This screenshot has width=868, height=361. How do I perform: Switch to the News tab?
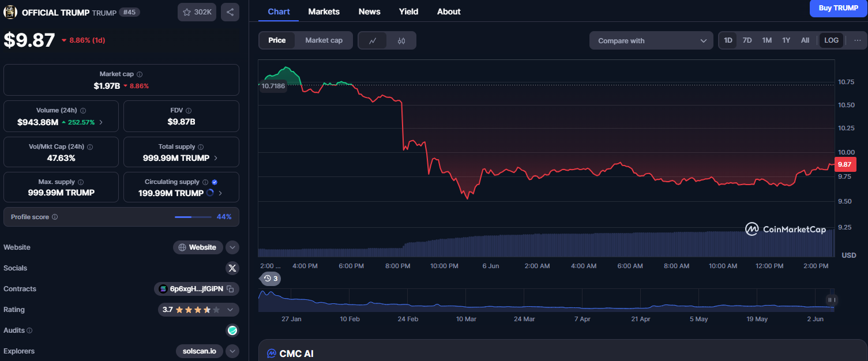(369, 12)
